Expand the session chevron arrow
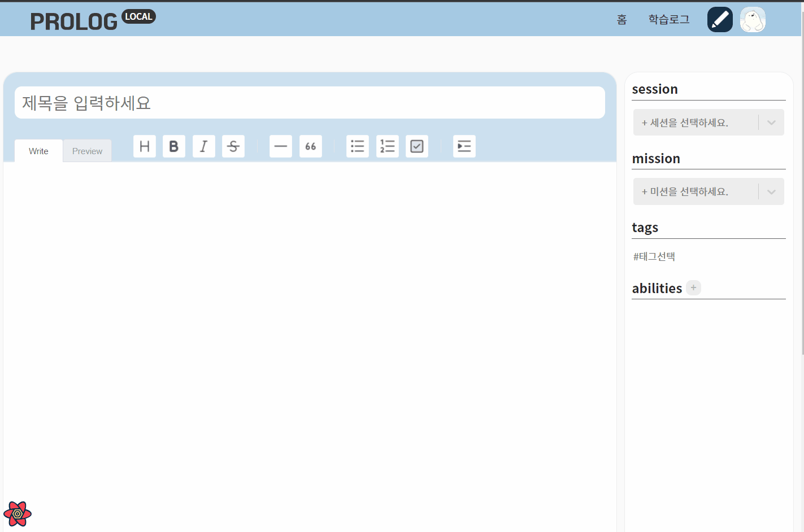The width and height of the screenshot is (804, 532). (x=771, y=122)
